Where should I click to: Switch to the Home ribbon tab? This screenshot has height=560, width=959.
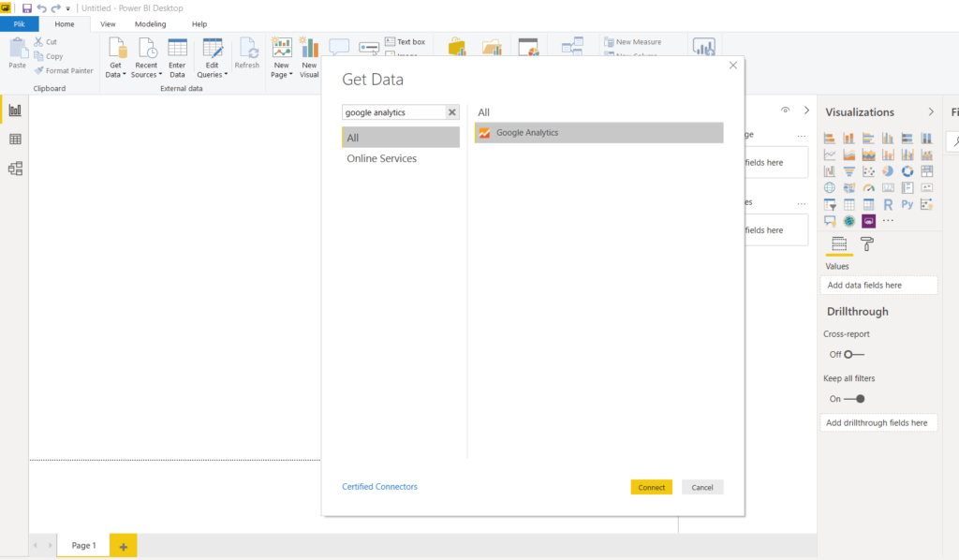pyautogui.click(x=65, y=23)
